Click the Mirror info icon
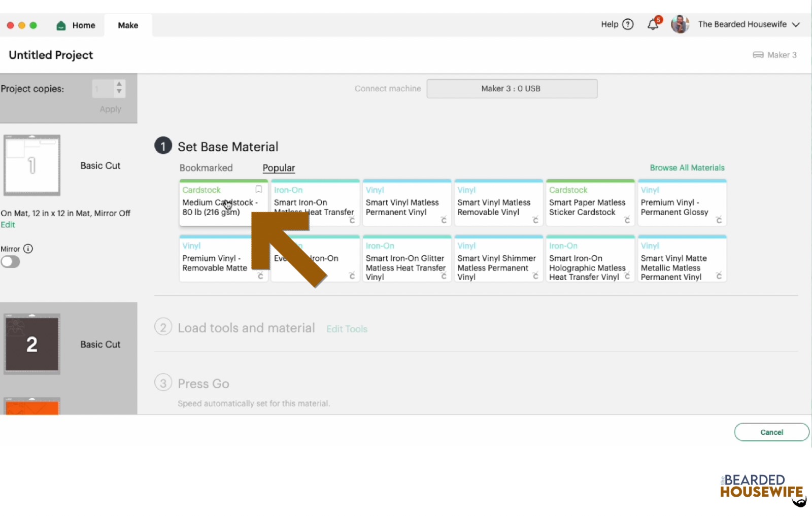Screen dimensions: 812x516 29,249
